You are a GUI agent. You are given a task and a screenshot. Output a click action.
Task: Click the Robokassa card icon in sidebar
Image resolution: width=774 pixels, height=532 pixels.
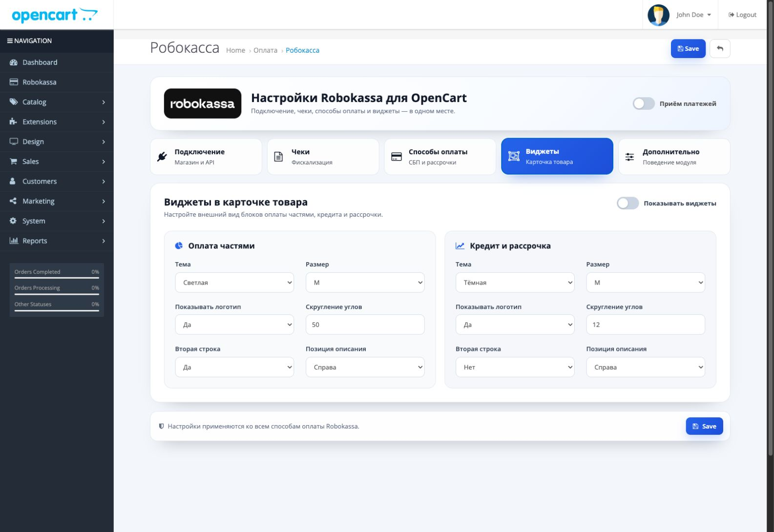[14, 82]
